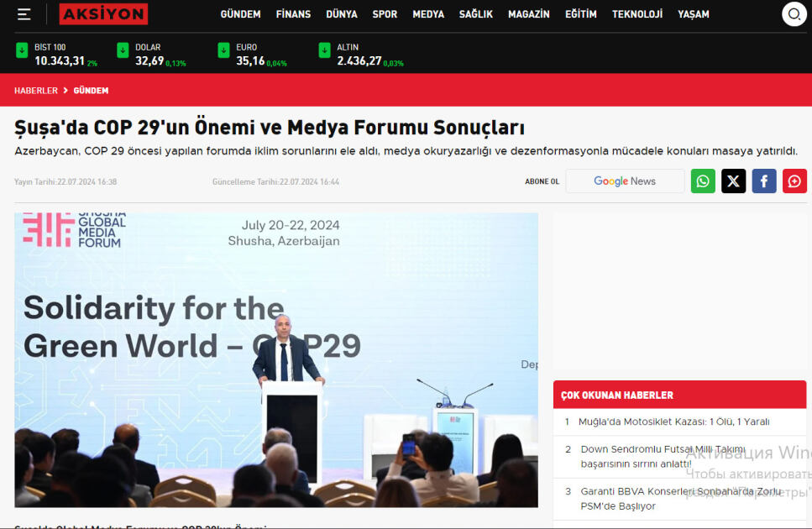This screenshot has width=812, height=529.
Task: Click the Altın green arrow icon
Action: (x=324, y=50)
